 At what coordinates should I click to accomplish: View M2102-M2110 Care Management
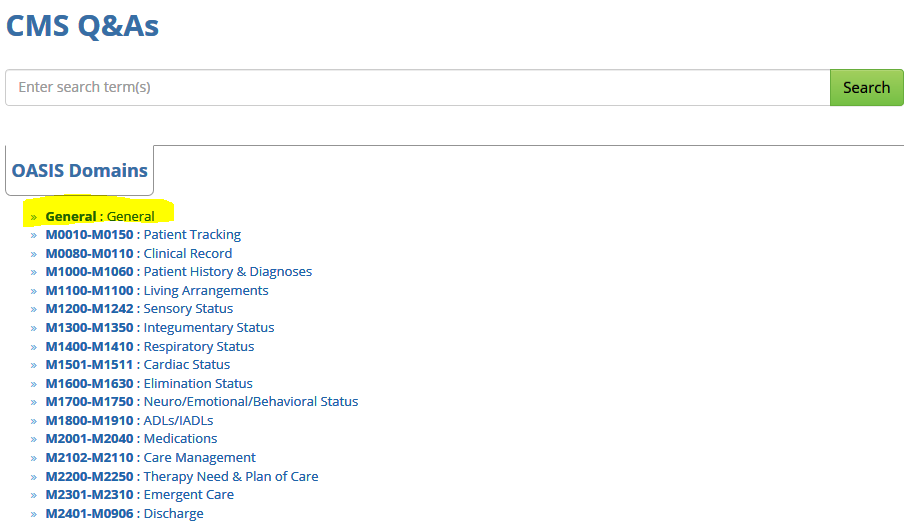click(x=151, y=458)
